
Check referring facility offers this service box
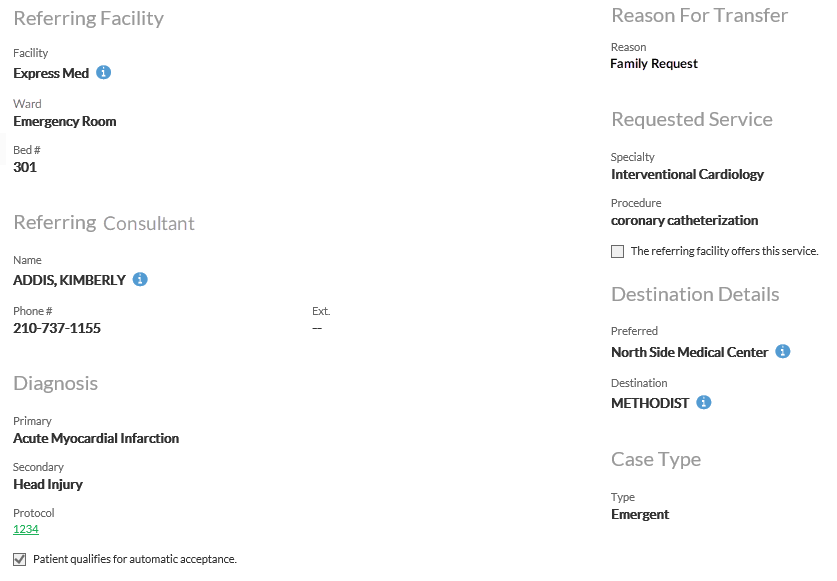tap(617, 251)
